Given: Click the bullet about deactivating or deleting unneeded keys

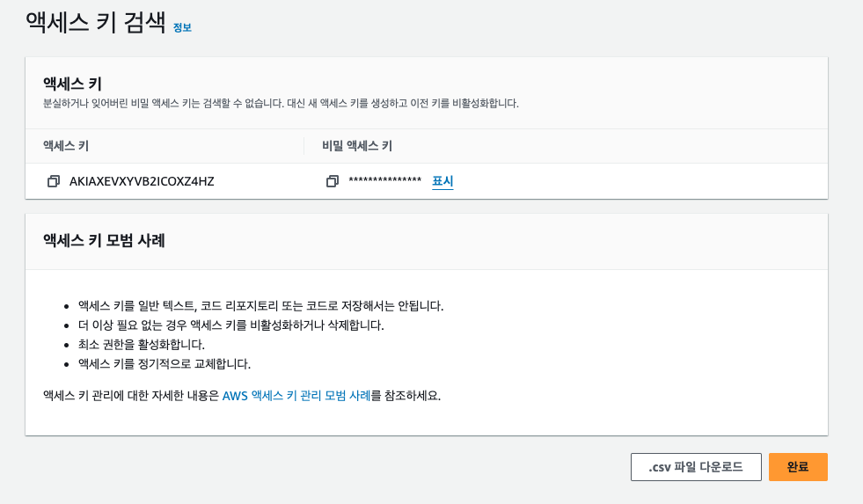Looking at the screenshot, I should pos(230,325).
